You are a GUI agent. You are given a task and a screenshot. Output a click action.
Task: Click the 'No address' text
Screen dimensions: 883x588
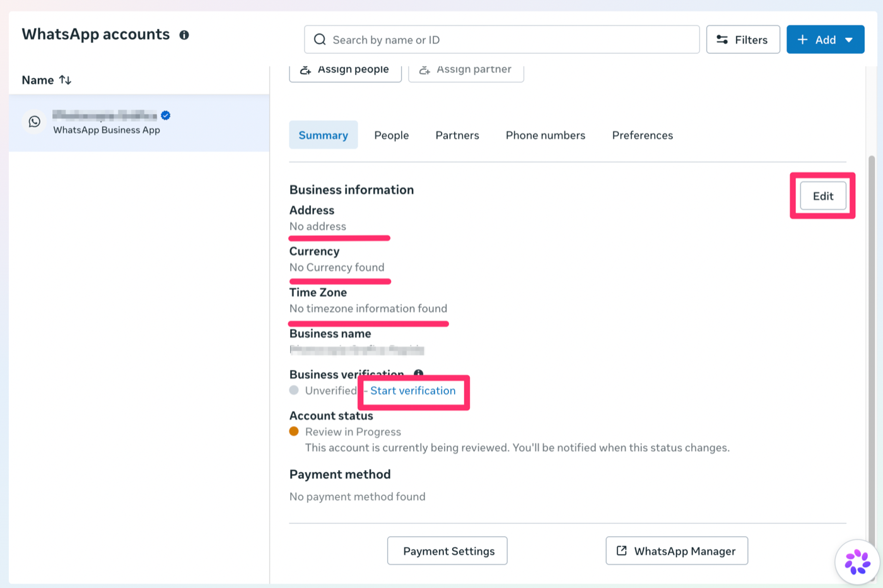coord(318,226)
